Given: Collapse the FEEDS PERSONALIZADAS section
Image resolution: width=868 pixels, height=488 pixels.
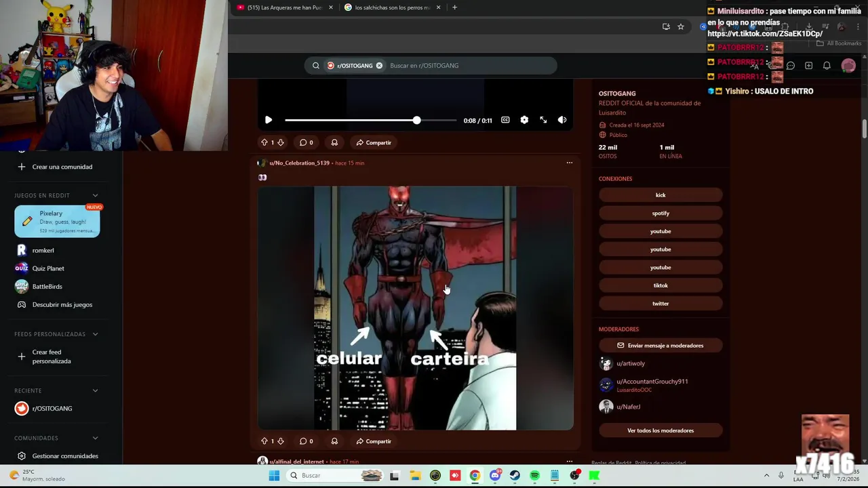Looking at the screenshot, I should point(95,334).
